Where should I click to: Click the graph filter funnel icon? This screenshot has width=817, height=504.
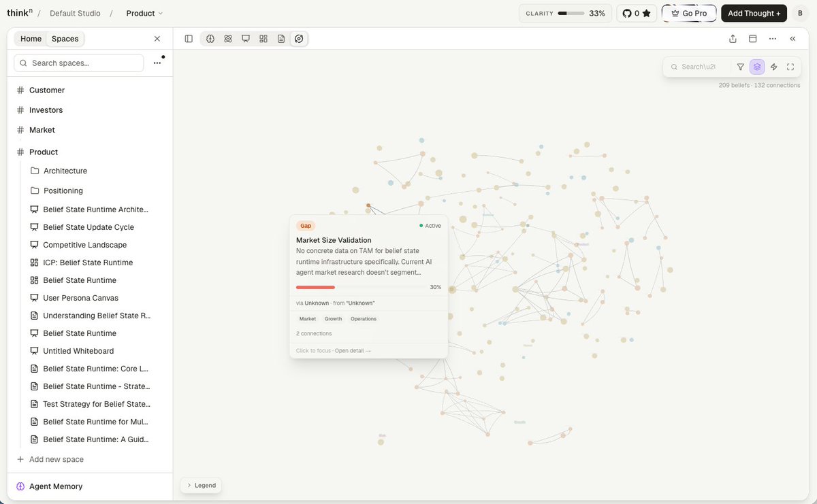741,67
